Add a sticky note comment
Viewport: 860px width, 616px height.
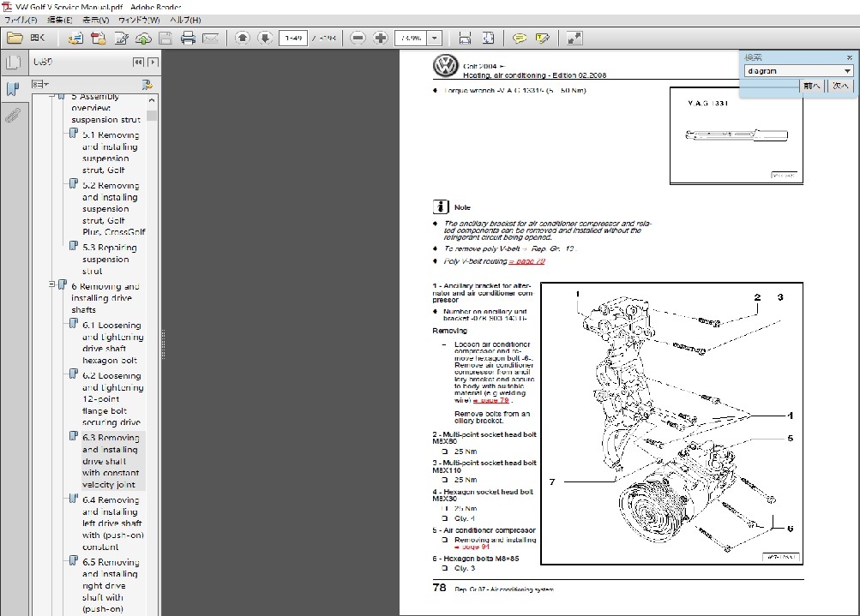(519, 38)
